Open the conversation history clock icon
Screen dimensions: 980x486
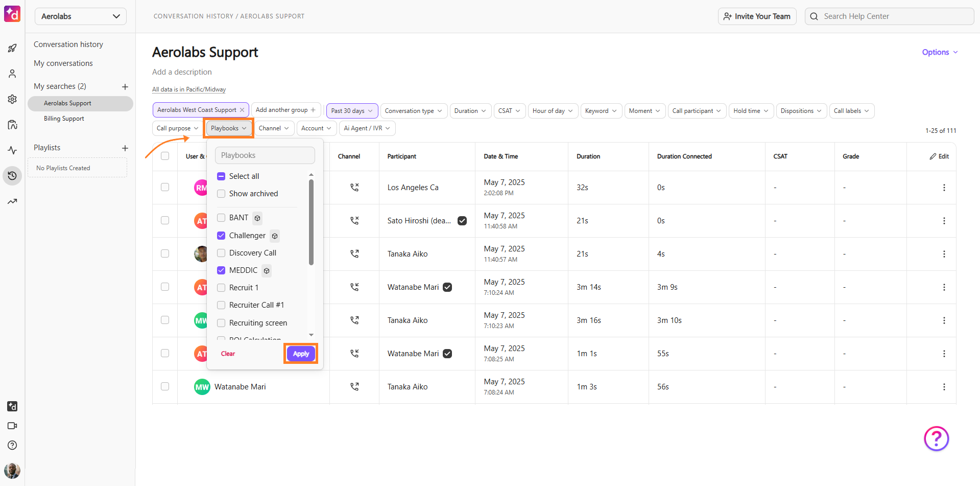point(12,176)
